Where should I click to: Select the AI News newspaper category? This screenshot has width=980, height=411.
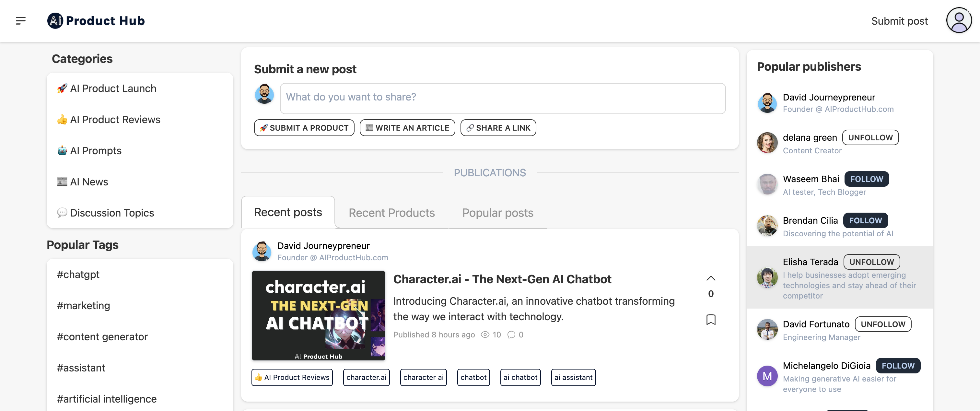pyautogui.click(x=82, y=182)
